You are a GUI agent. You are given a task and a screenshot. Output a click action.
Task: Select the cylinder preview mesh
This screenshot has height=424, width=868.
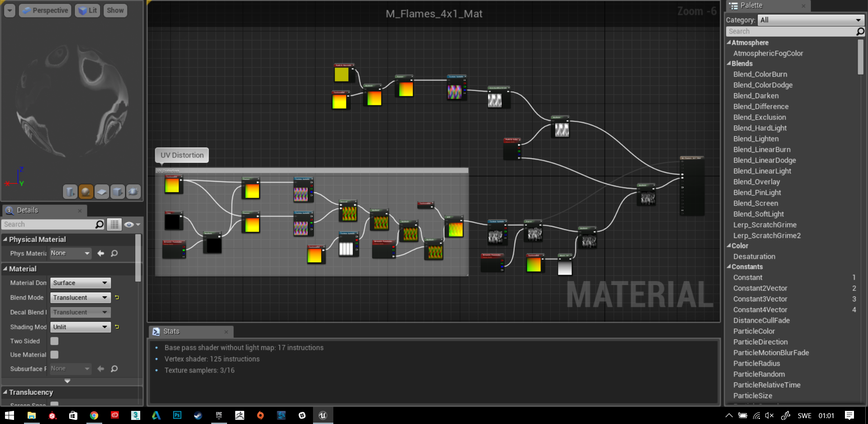click(70, 192)
